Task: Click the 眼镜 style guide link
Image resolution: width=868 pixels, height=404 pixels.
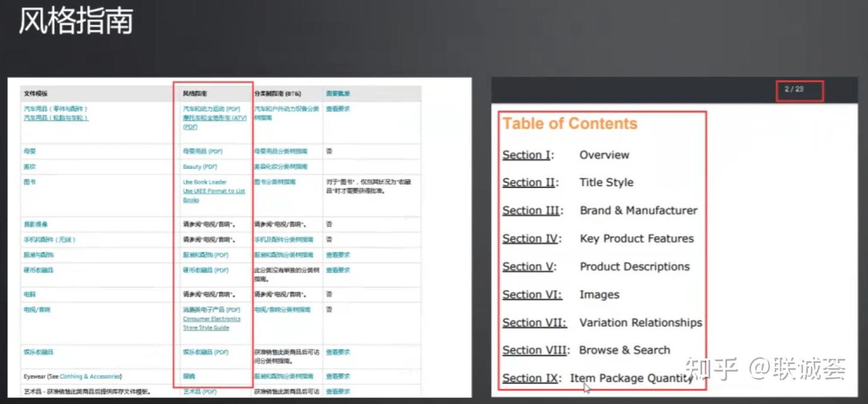Action: [189, 376]
